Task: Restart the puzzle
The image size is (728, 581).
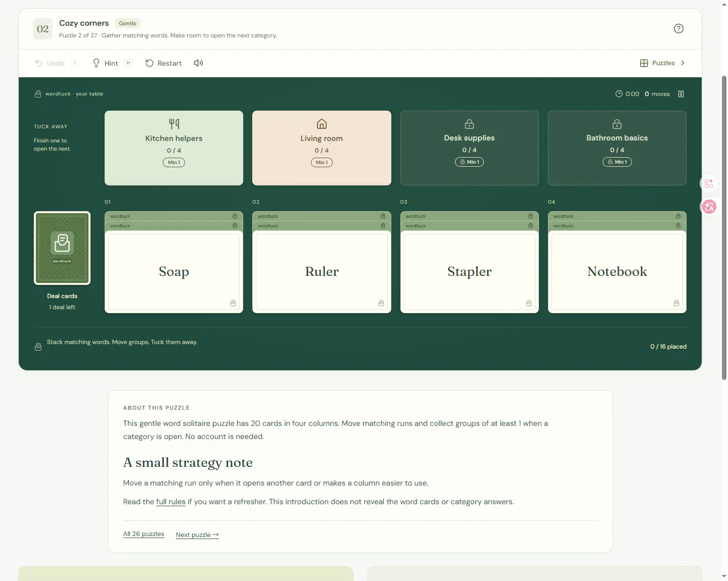Action: (163, 63)
